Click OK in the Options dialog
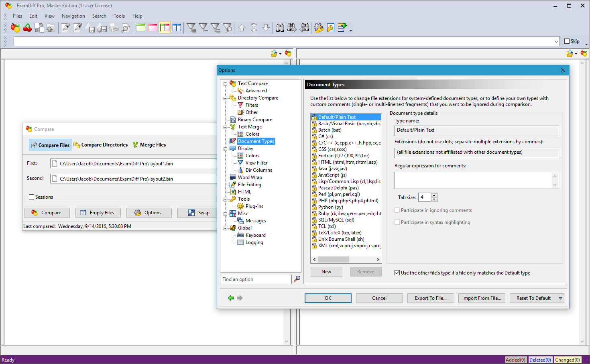The image size is (590, 364). 328,298
